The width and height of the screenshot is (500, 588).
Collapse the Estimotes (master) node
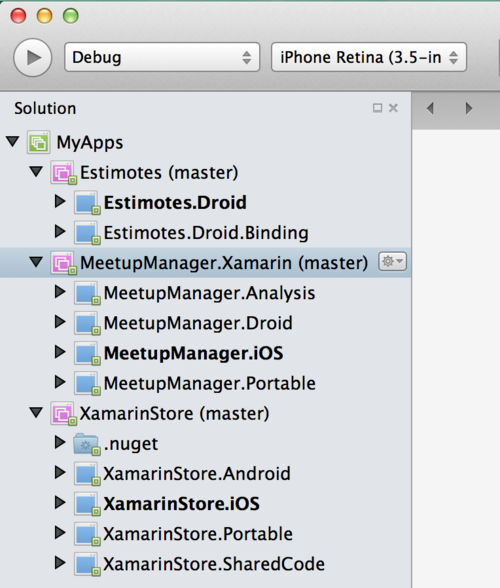[x=36, y=171]
